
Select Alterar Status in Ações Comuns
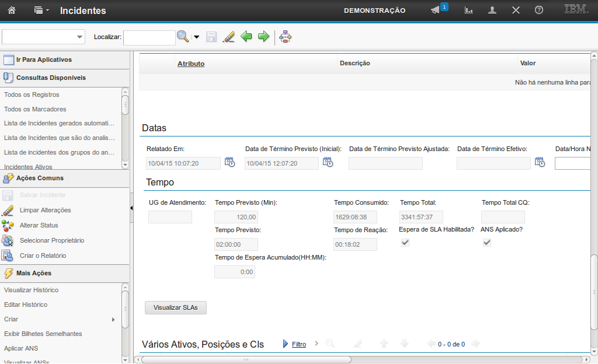pos(39,225)
